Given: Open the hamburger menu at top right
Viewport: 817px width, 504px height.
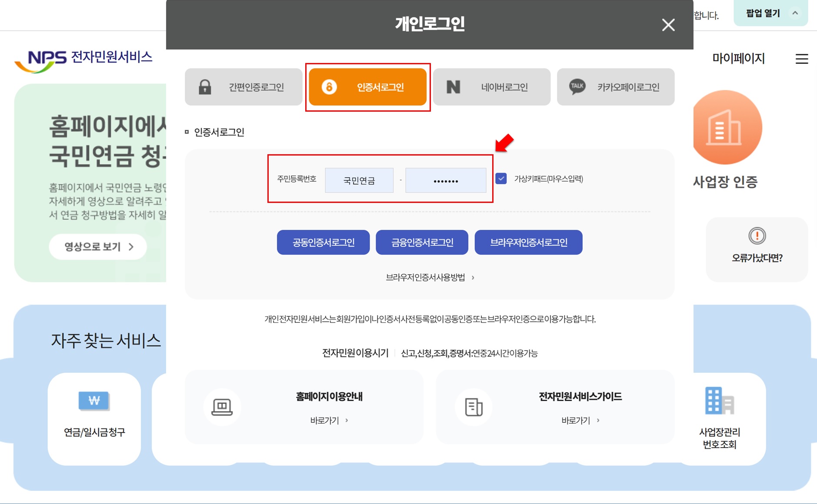Looking at the screenshot, I should (801, 60).
